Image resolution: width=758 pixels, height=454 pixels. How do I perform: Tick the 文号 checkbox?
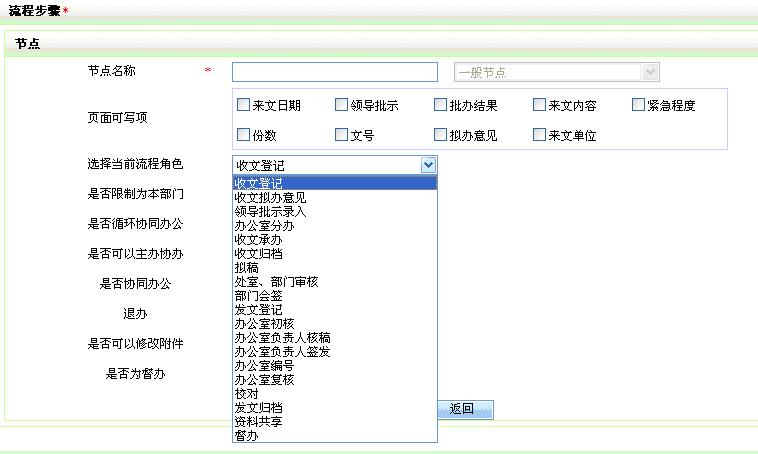coord(341,134)
